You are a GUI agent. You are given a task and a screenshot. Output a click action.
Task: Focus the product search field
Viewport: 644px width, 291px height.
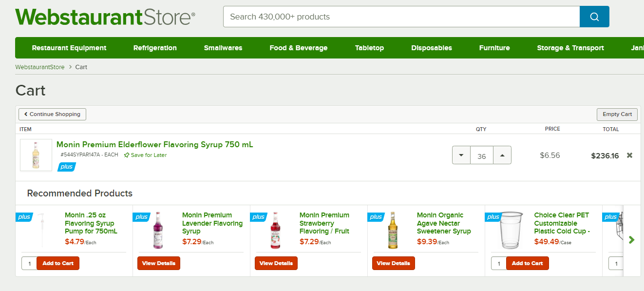point(401,17)
